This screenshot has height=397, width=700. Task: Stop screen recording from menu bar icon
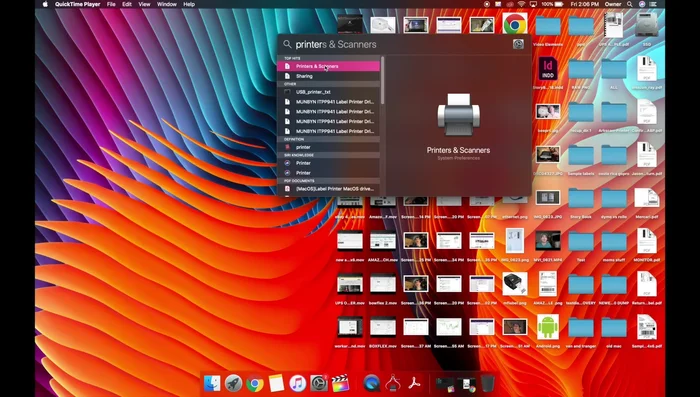click(x=487, y=4)
